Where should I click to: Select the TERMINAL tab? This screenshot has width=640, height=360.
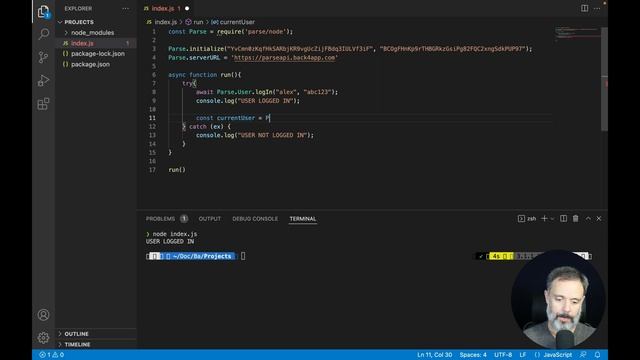[303, 219]
